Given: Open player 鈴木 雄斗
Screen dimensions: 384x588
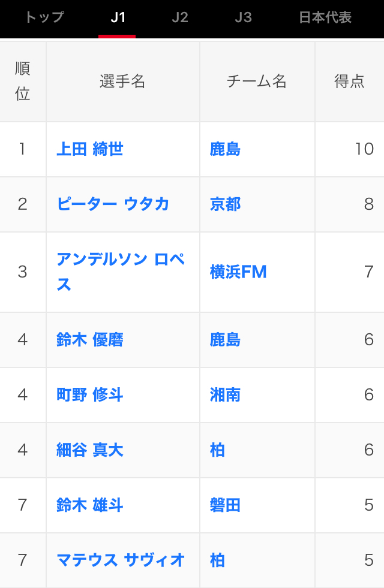Looking at the screenshot, I should (x=90, y=505).
